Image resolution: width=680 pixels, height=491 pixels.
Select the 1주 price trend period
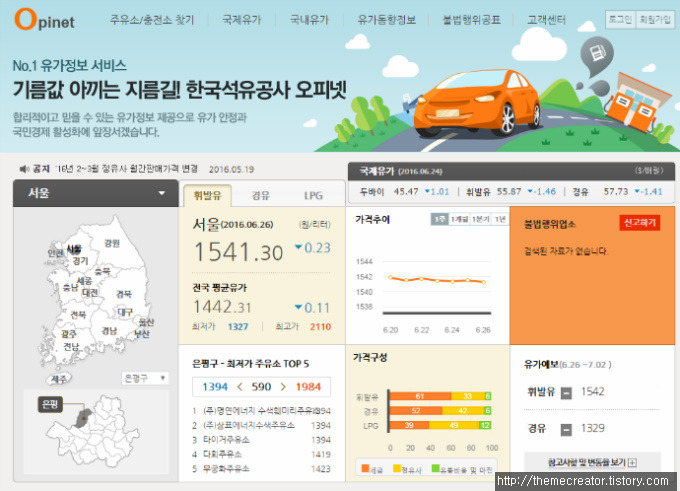coord(439,219)
